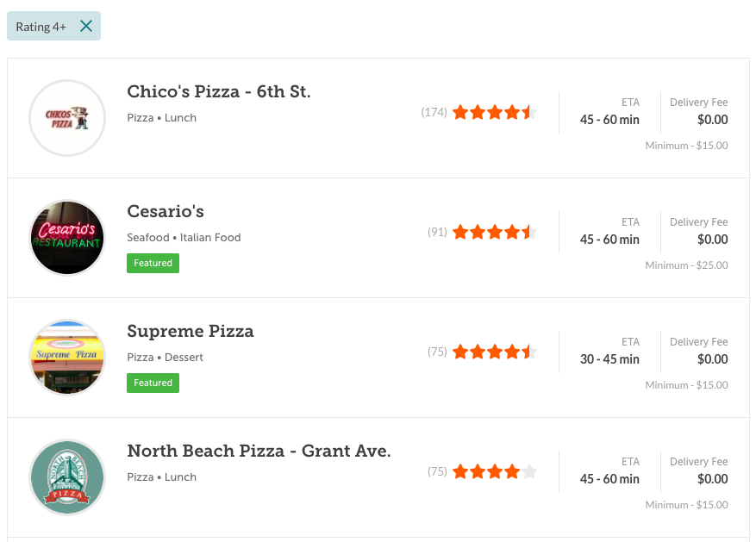This screenshot has height=542, width=756.
Task: Click the Featured badge under Cesario's
Action: pyautogui.click(x=153, y=263)
